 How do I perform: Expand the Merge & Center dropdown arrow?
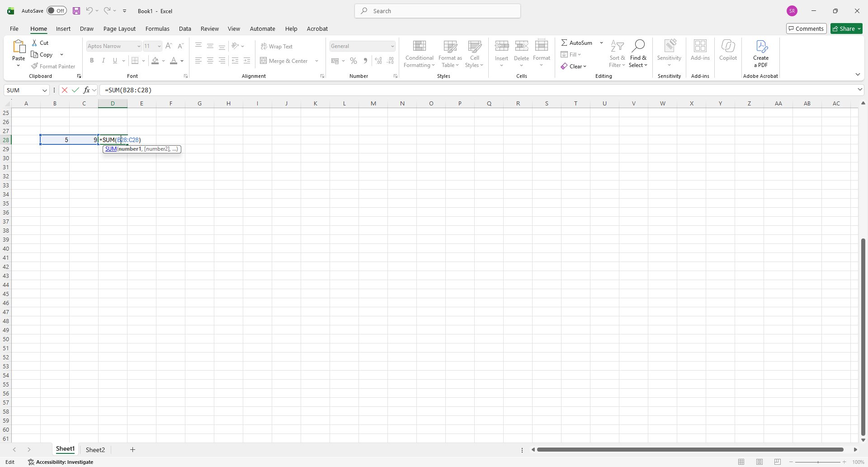coord(316,61)
